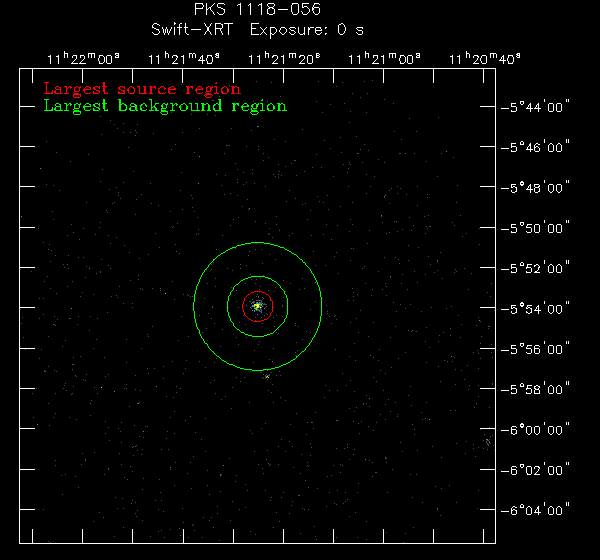
Task: Click the title text PKS 1118-056
Action: coord(257,10)
